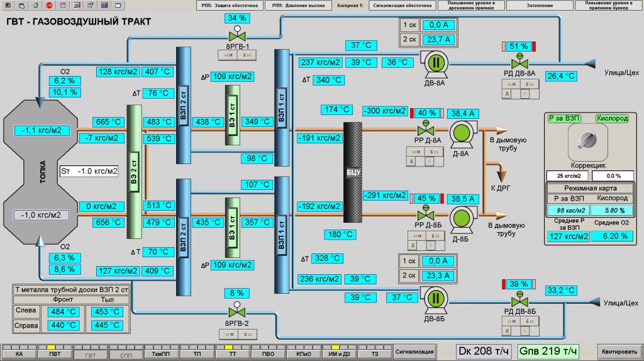
Task: Open the ИМ и ДЗ tab
Action: (x=339, y=352)
